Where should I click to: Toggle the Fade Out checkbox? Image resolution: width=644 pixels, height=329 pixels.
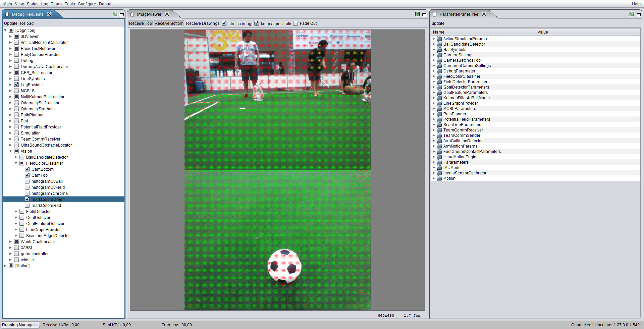tap(296, 23)
